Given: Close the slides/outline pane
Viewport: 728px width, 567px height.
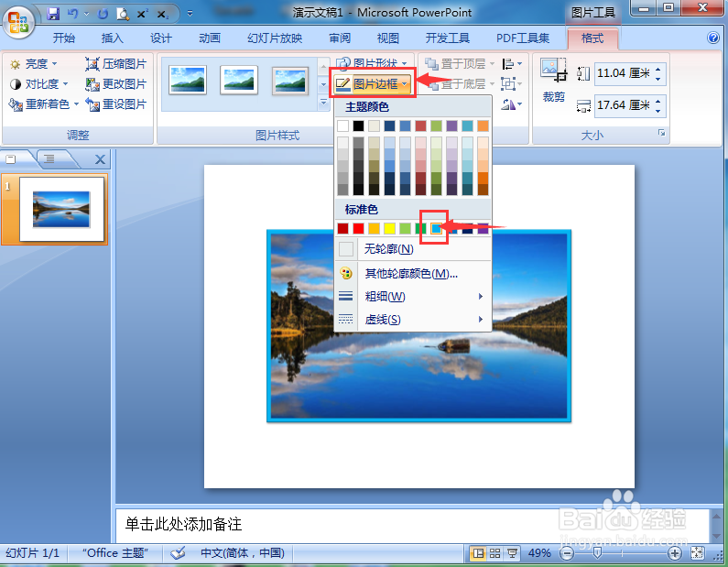Looking at the screenshot, I should 100,159.
